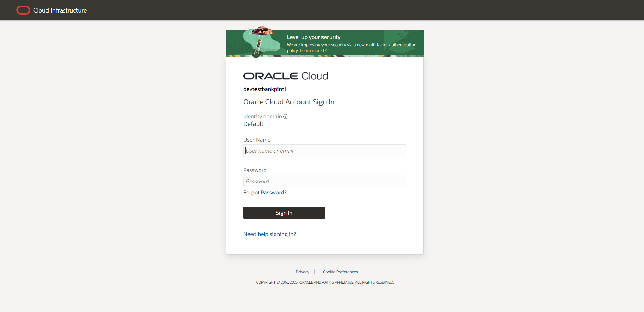Open Cookie Preferences footer link
Screen dimensions: 644x312
point(340,272)
